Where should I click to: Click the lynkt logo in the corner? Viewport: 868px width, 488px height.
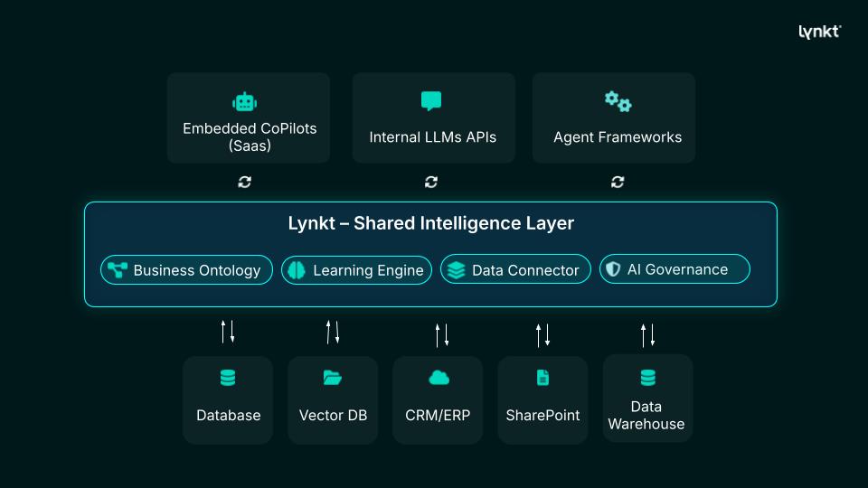pyautogui.click(x=820, y=33)
